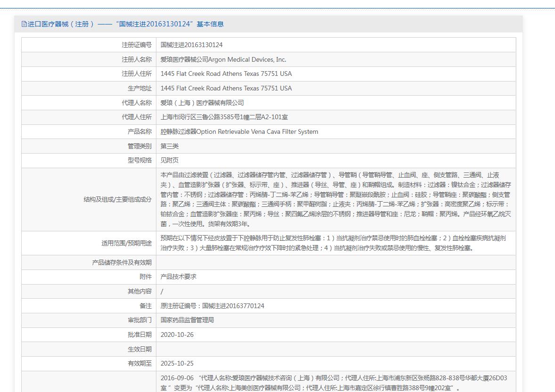Select remark 原注册证编号：国械注进20163770124
The width and height of the screenshot is (555, 392).
point(212,306)
